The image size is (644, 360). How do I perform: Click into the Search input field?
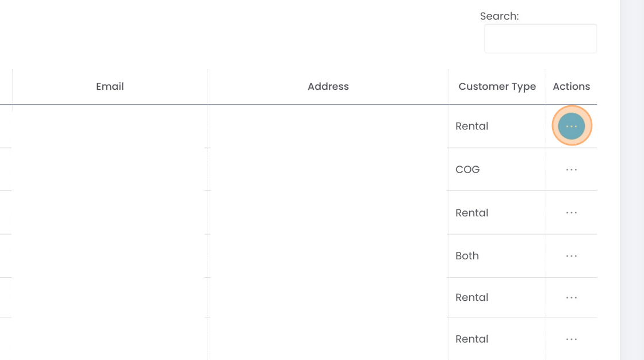click(x=540, y=39)
